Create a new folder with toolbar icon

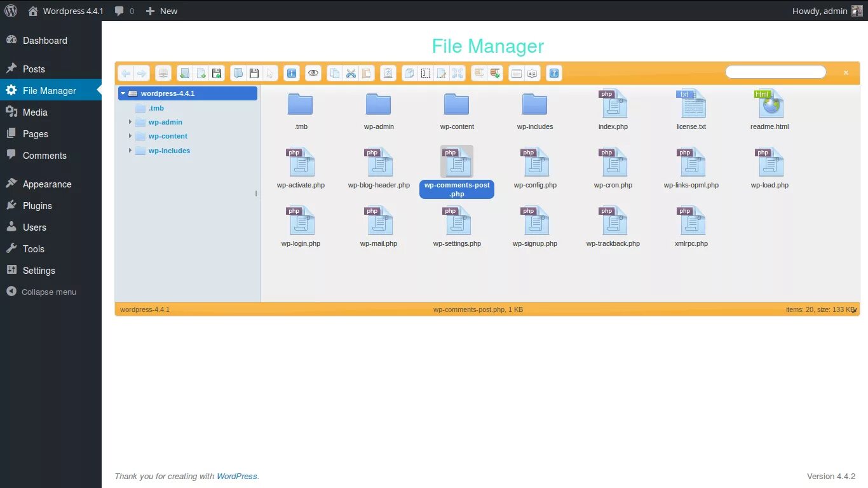(184, 73)
